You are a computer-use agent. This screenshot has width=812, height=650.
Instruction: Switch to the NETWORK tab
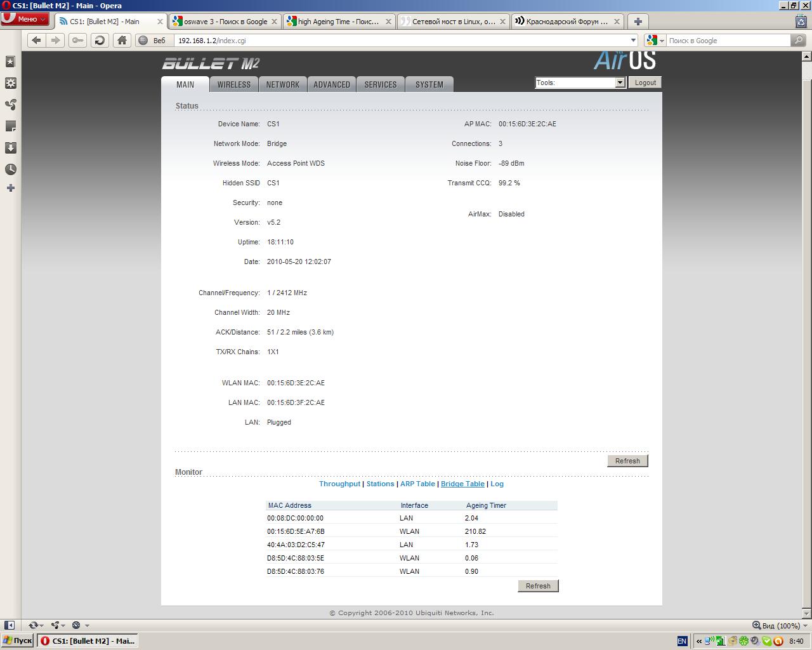283,84
